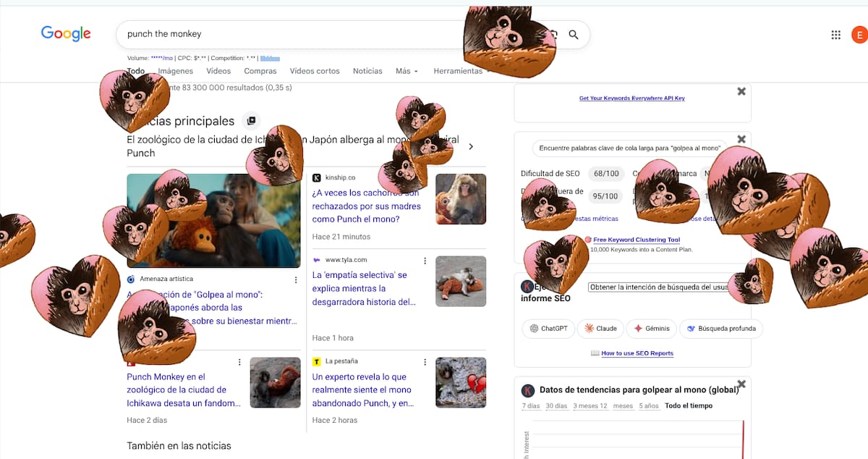The image size is (868, 459).
Task: Open the three-dot menu on the Punch Monkey article
Action: 239,361
